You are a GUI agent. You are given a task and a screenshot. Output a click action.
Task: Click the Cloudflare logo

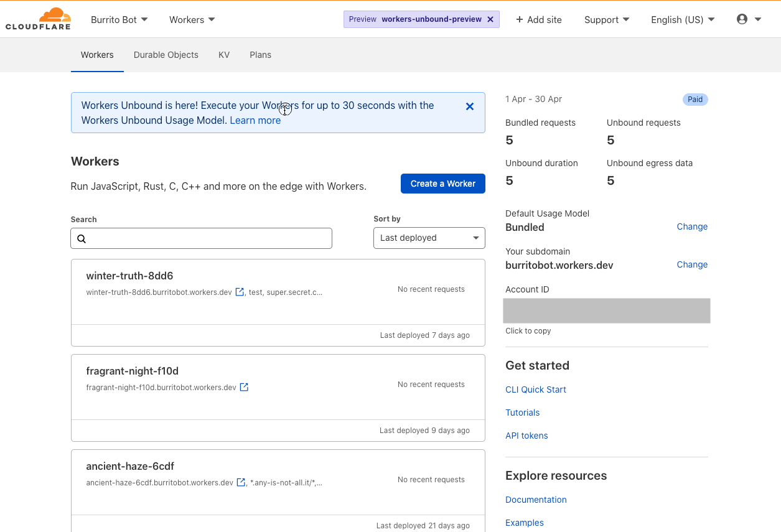[x=38, y=19]
